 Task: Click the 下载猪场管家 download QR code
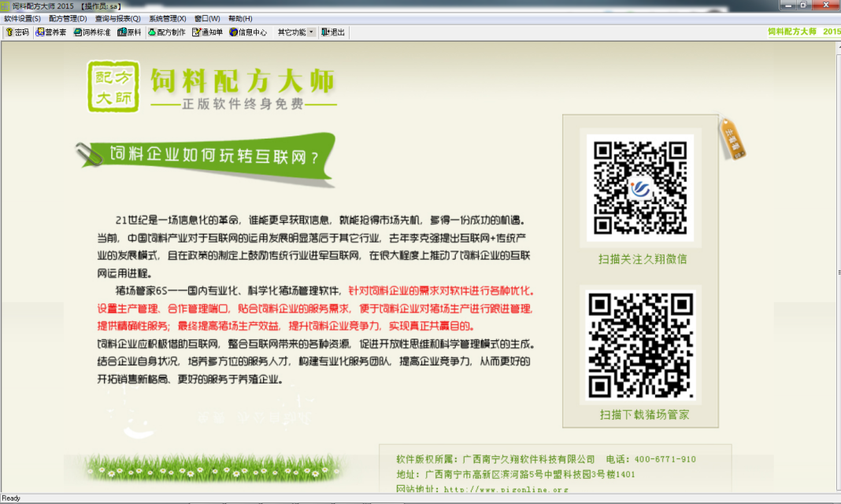click(x=641, y=346)
